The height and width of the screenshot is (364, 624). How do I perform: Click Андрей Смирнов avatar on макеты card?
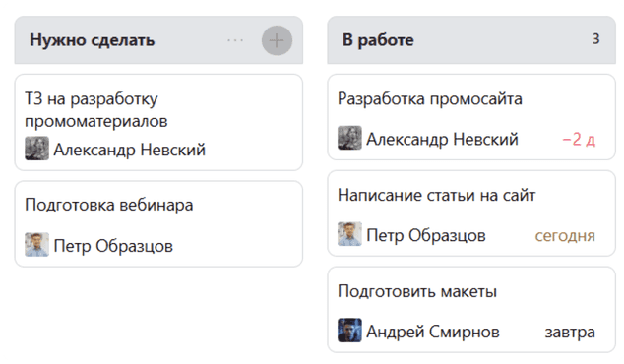pyautogui.click(x=349, y=331)
